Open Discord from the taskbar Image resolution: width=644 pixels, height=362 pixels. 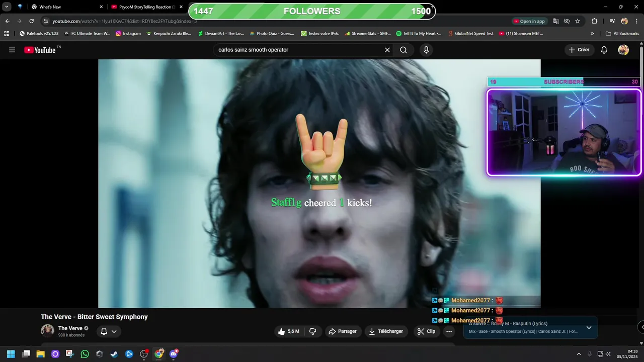(x=174, y=354)
